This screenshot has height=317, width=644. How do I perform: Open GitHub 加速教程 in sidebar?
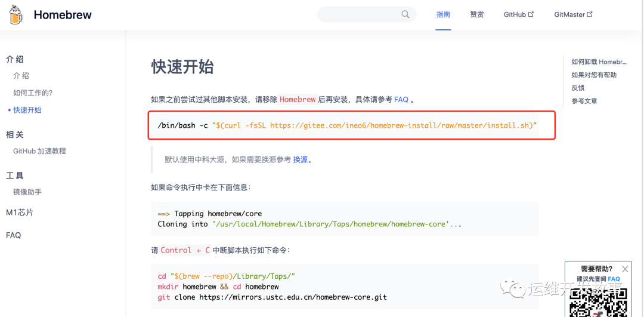click(39, 151)
